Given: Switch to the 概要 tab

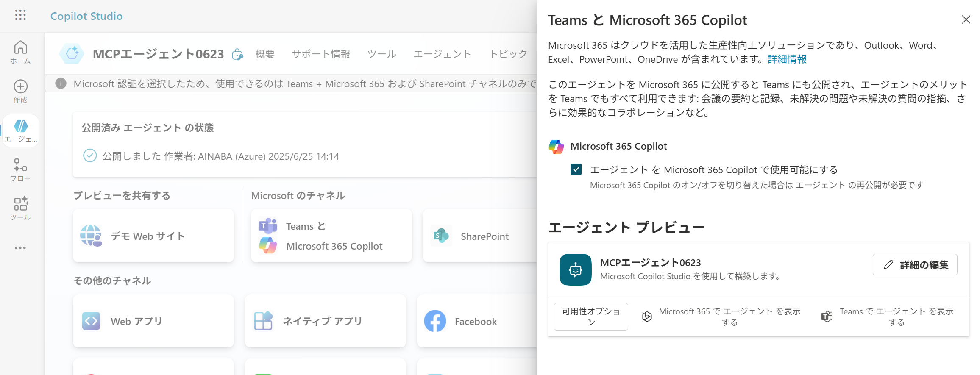Looking at the screenshot, I should point(265,54).
